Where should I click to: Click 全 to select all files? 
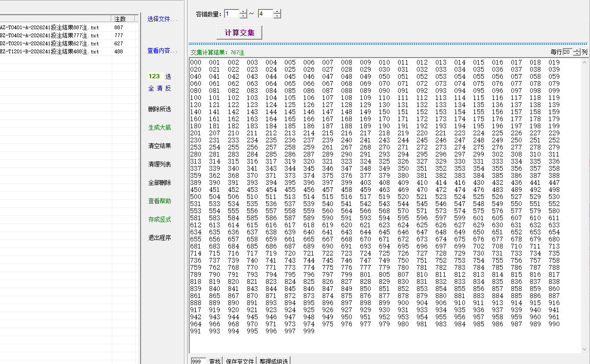coord(151,88)
